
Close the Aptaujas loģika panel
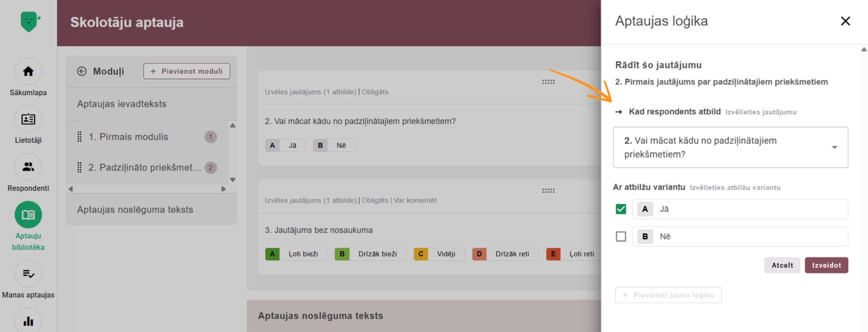845,21
